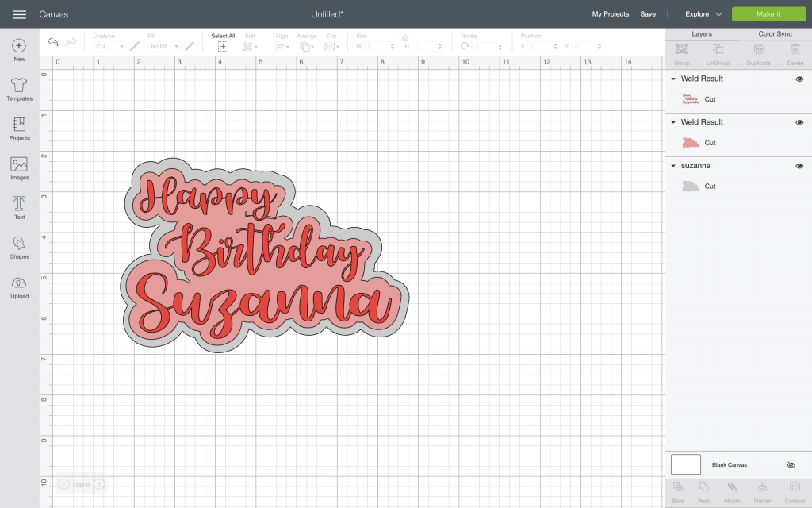Select the Text tool
812x508 pixels.
pyautogui.click(x=19, y=208)
